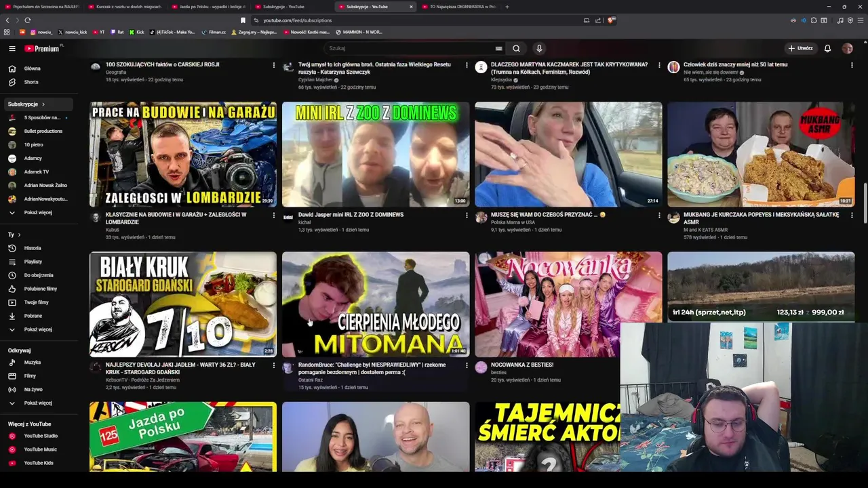Open Muzyka under Odkrywaj
Image resolution: width=868 pixels, height=488 pixels.
pos(37,363)
